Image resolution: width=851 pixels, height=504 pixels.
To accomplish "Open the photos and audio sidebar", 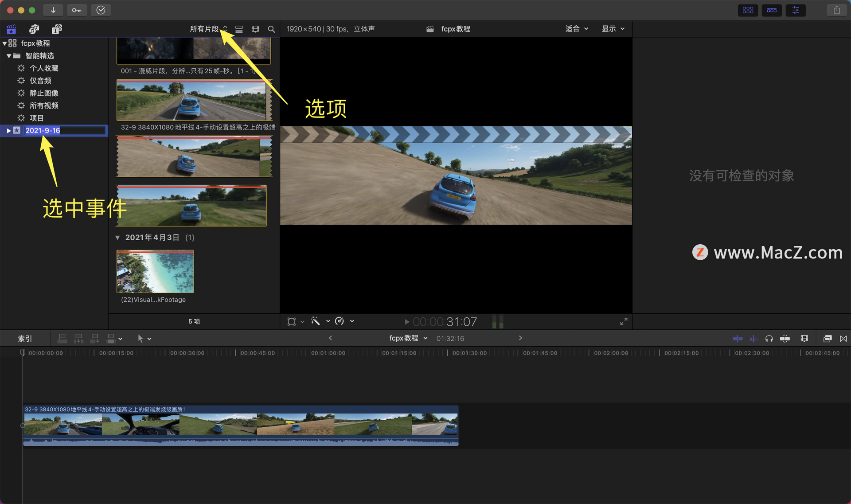I will coord(34,29).
